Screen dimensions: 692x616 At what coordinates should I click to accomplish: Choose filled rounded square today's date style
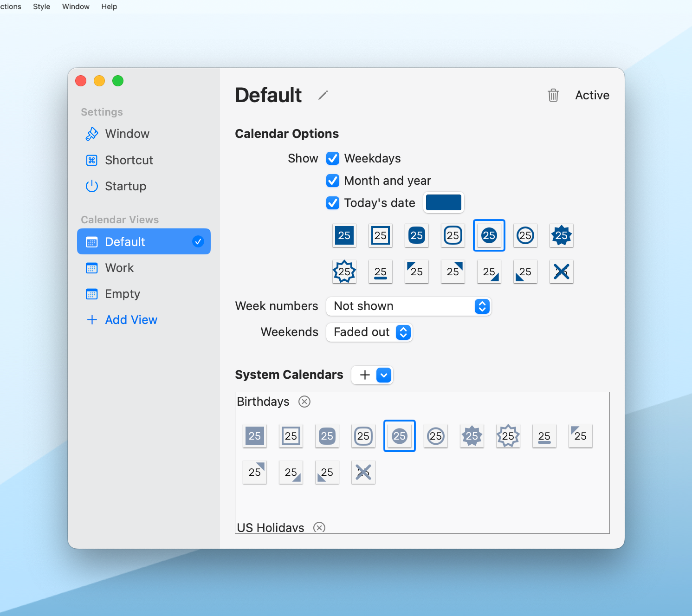(417, 235)
